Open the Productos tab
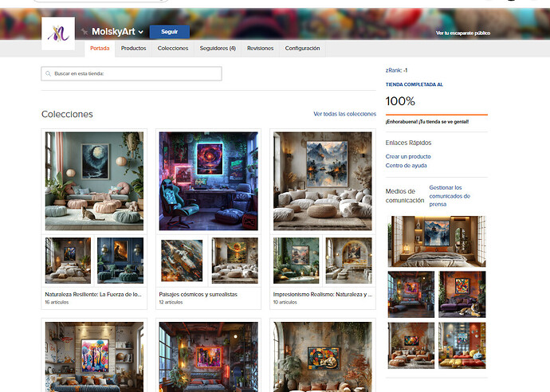Image resolution: width=550 pixels, height=392 pixels. click(133, 49)
